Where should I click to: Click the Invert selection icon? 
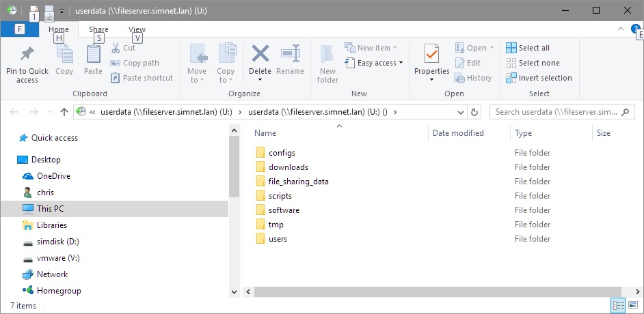511,78
